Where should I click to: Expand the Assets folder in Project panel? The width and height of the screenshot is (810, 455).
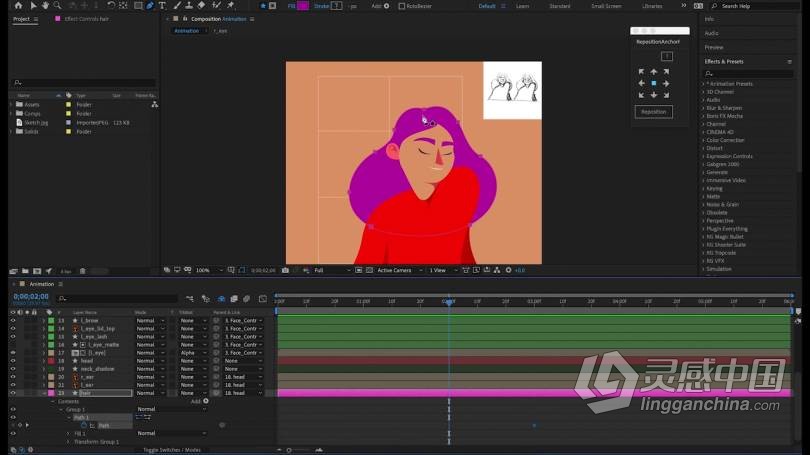coord(11,104)
